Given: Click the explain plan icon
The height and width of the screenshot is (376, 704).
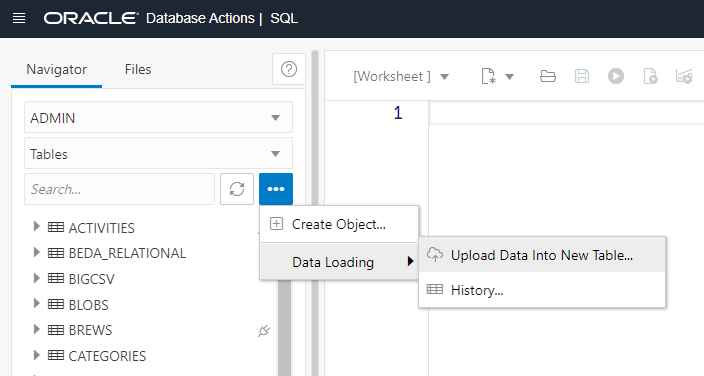Looking at the screenshot, I should click(x=684, y=76).
